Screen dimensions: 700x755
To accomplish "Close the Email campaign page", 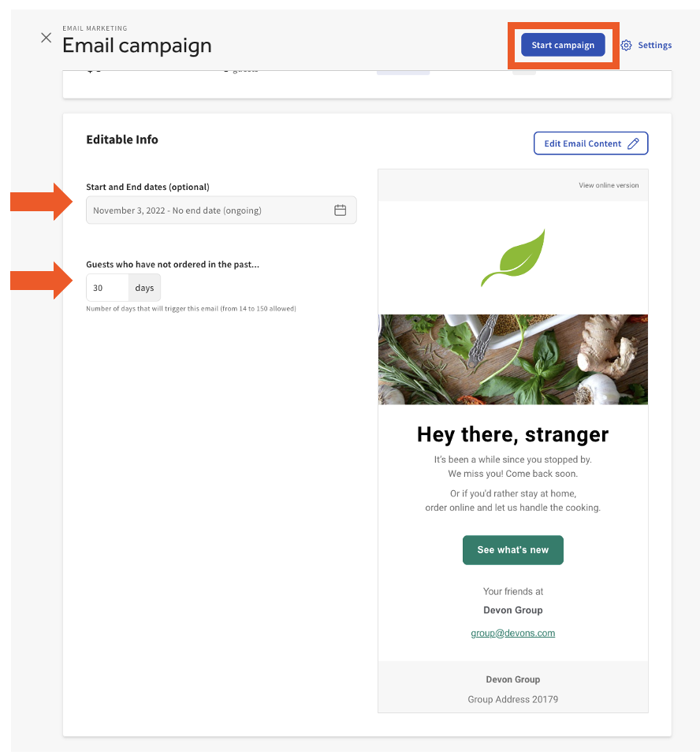I will pos(47,38).
